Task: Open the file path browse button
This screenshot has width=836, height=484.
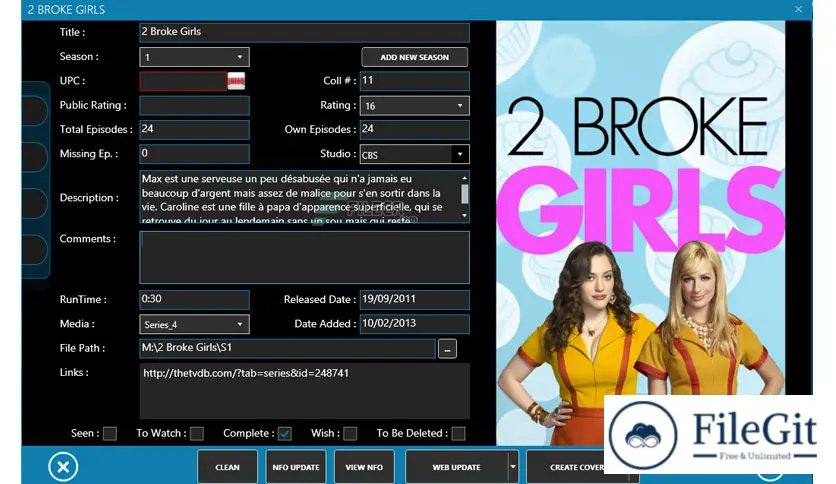Action: click(x=447, y=349)
